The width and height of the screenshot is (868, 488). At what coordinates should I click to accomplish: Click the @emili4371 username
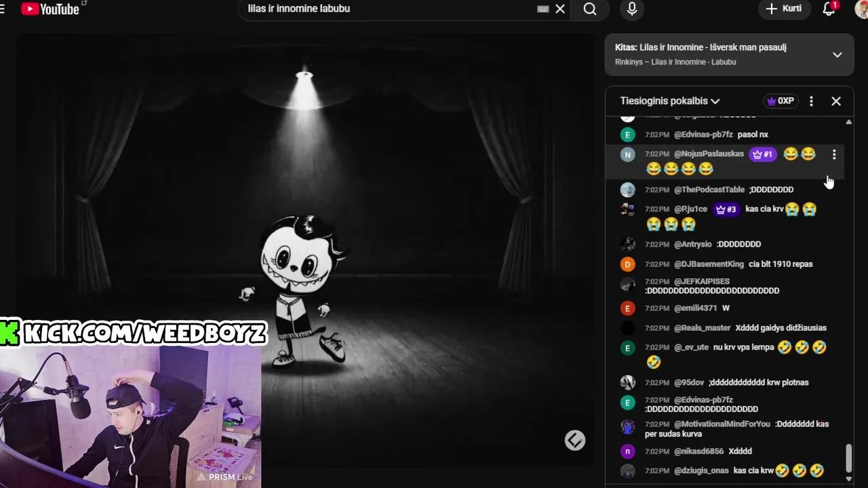point(695,308)
